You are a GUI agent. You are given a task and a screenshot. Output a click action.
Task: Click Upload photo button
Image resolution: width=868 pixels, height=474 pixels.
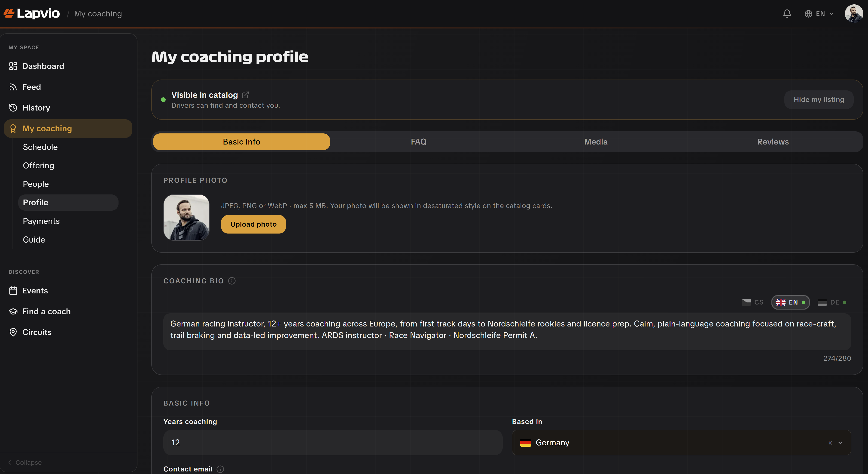coord(253,224)
